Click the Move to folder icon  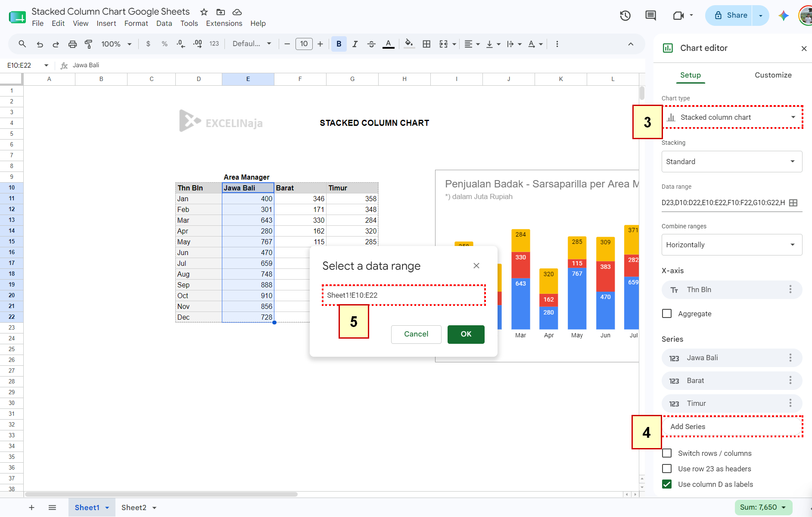(x=221, y=12)
